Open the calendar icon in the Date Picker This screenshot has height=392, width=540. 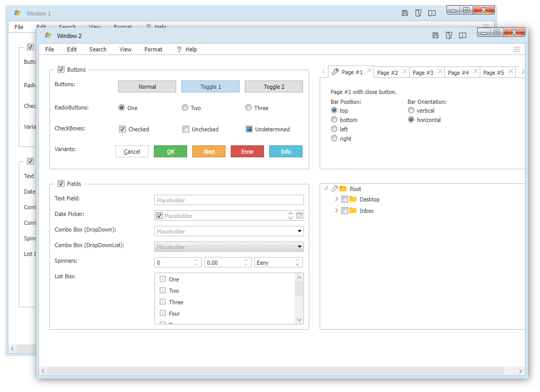pos(299,215)
